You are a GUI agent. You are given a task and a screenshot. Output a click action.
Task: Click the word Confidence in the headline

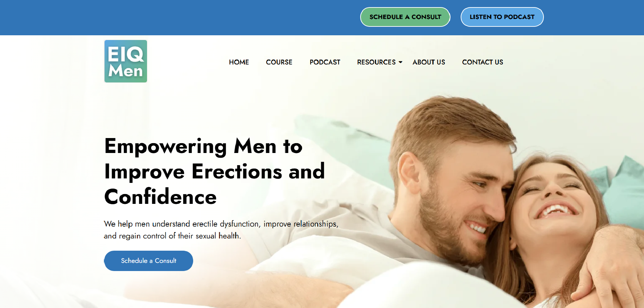click(160, 197)
